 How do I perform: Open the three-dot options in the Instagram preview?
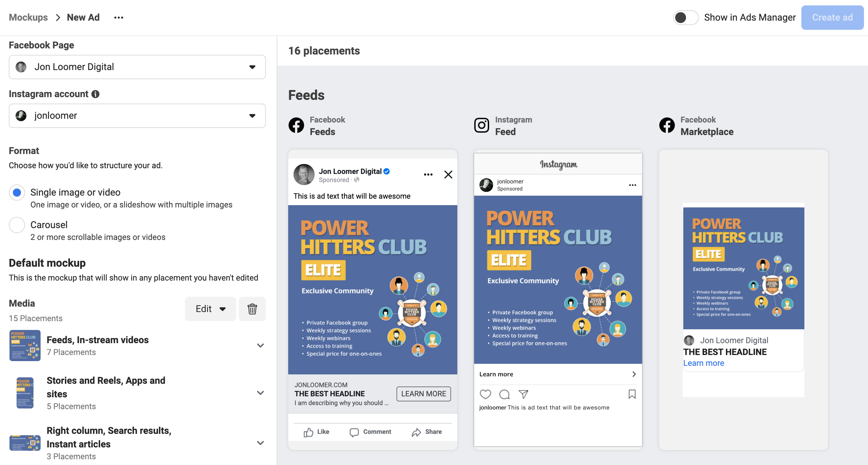[633, 185]
